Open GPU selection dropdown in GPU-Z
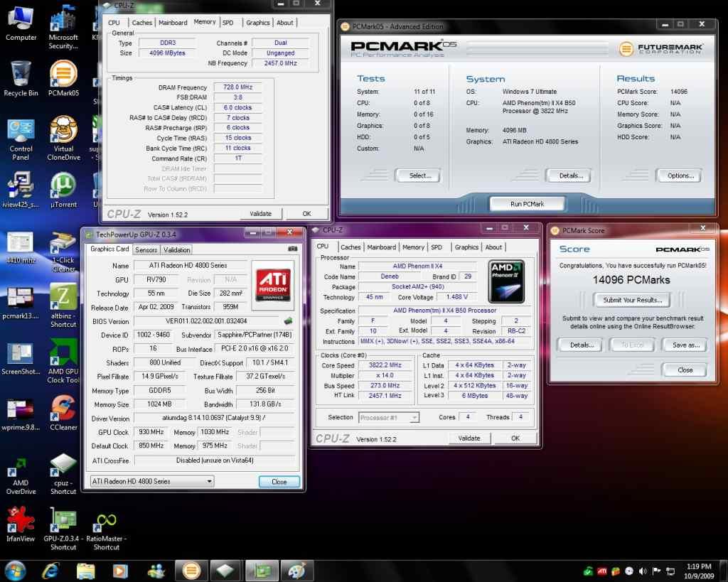Viewport: 728px width, 582px height. pos(151,481)
